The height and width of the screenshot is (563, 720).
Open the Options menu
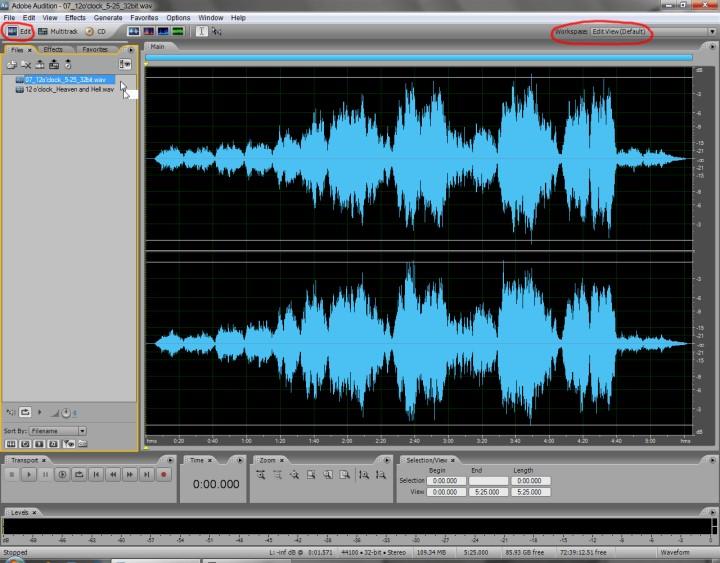pos(178,17)
